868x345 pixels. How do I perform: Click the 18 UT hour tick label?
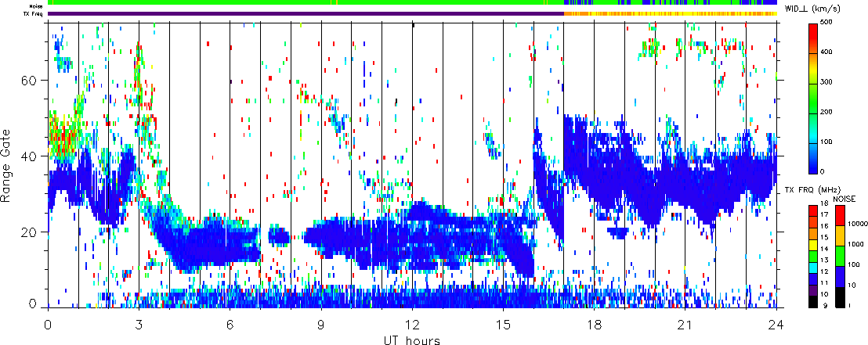594,323
